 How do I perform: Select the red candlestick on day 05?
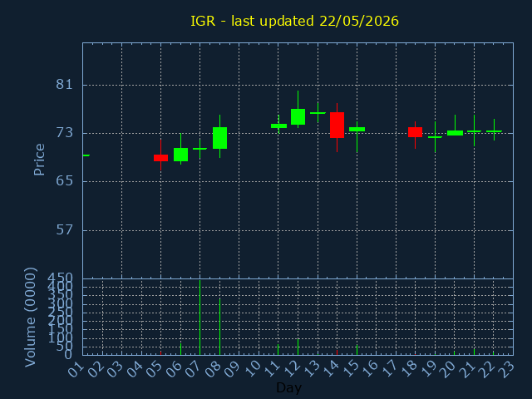[160, 158]
